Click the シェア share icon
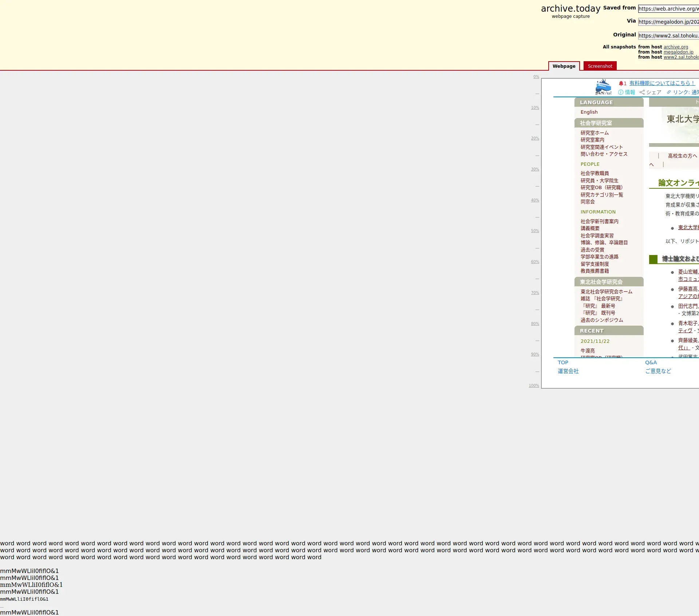 (x=642, y=93)
